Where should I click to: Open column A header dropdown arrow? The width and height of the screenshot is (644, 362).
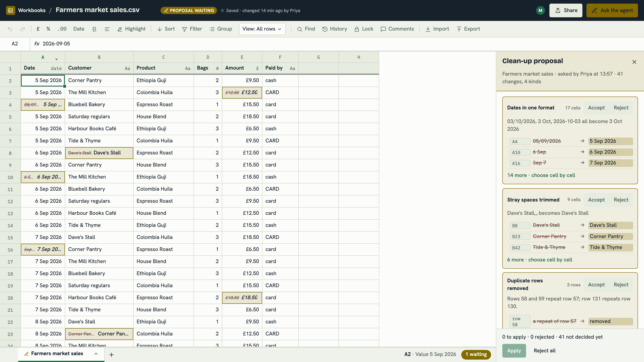pos(57,59)
